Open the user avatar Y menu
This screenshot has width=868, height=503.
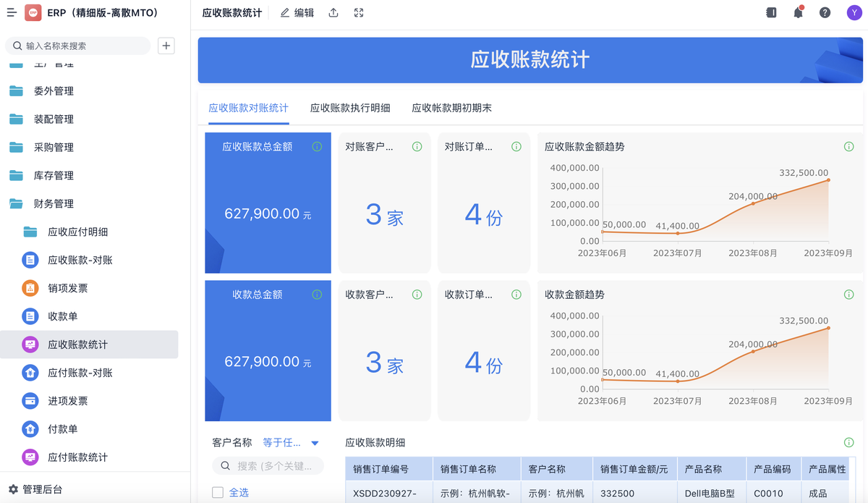[854, 13]
